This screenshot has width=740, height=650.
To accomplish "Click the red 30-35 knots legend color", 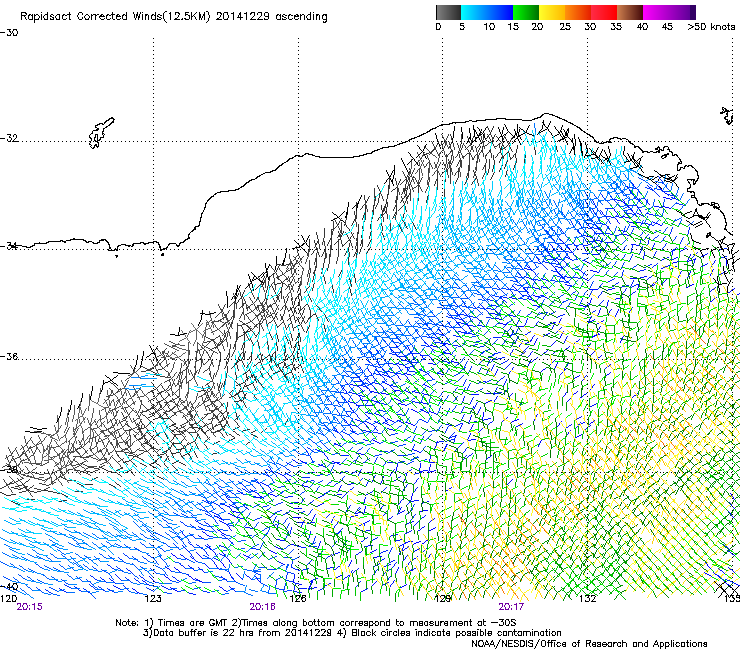I will [604, 12].
